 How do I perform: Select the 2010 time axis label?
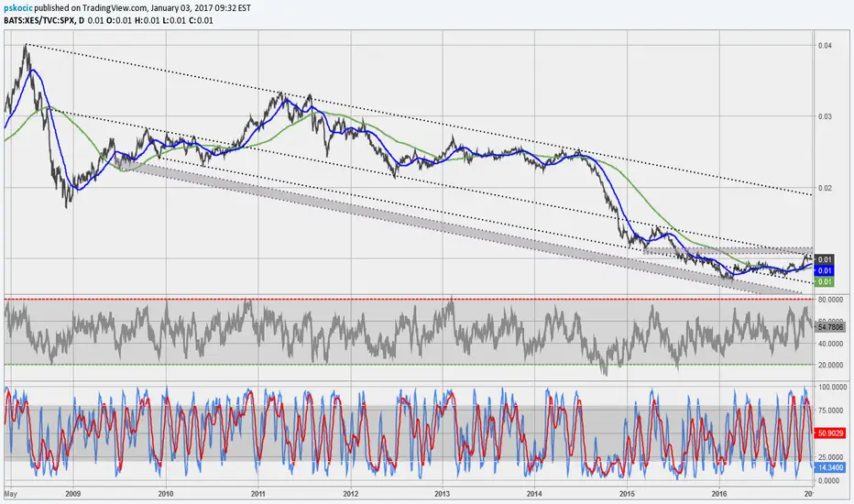166,494
